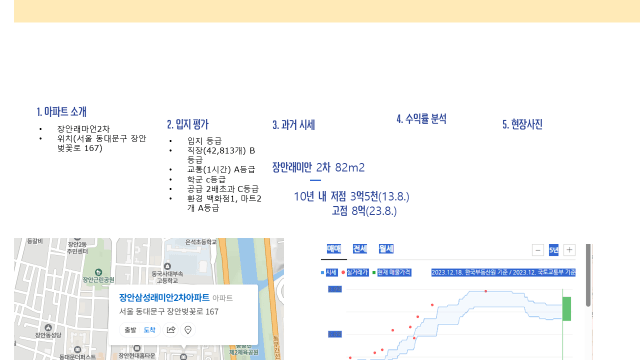
Task: Click the location pin icon in popup
Action: 188,330
